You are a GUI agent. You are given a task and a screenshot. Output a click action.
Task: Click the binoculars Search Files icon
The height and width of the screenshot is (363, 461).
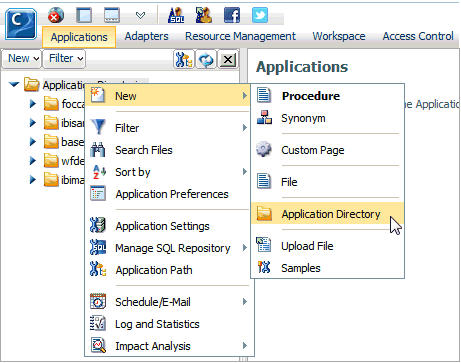point(98,150)
